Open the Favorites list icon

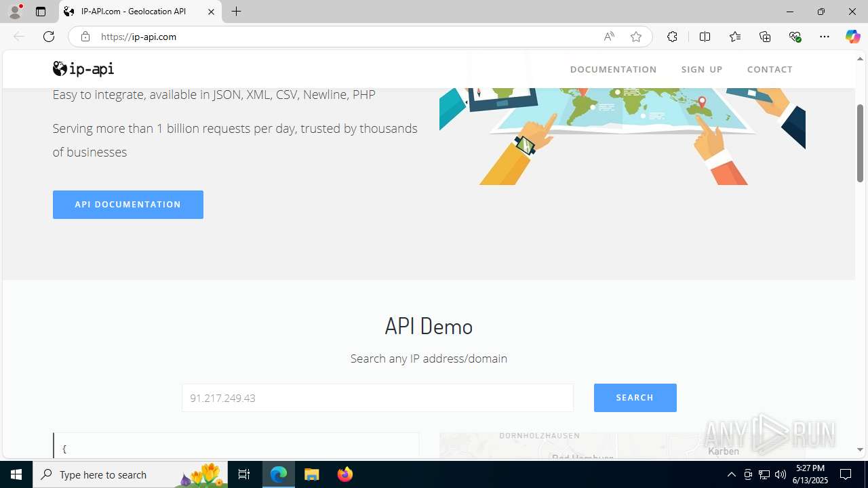tap(735, 37)
